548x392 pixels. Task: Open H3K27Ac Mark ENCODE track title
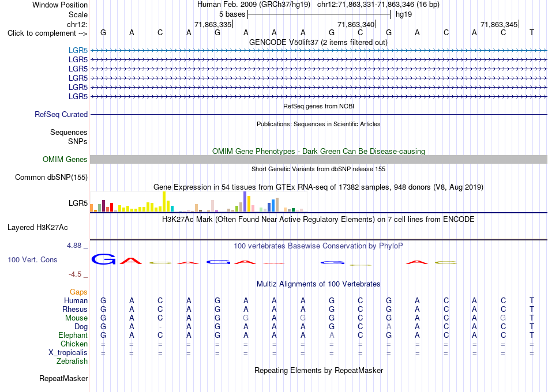(318, 220)
